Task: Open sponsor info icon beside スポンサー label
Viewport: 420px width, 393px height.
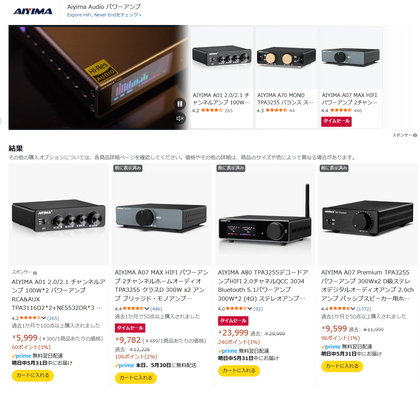Action: 415,135
